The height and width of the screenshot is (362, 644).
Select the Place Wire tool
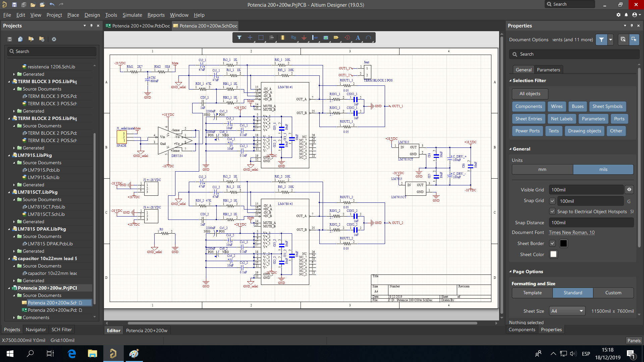293,38
